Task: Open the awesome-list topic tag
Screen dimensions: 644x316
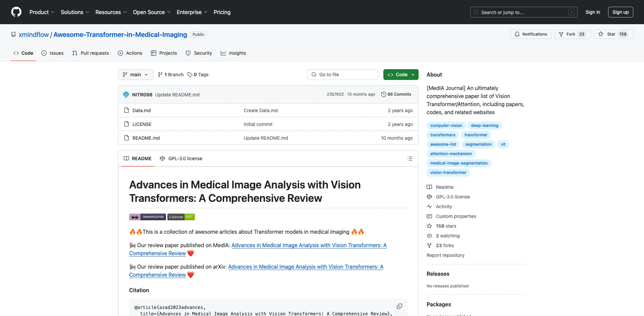Action: click(x=443, y=144)
